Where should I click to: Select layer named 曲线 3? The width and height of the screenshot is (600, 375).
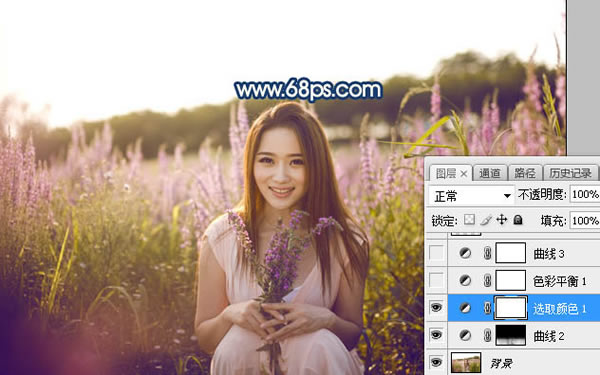tap(549, 254)
